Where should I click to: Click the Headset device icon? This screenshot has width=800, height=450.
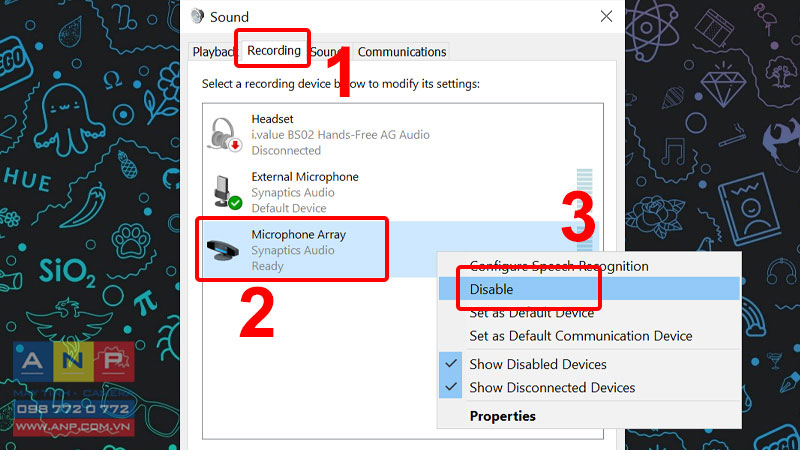tap(223, 134)
